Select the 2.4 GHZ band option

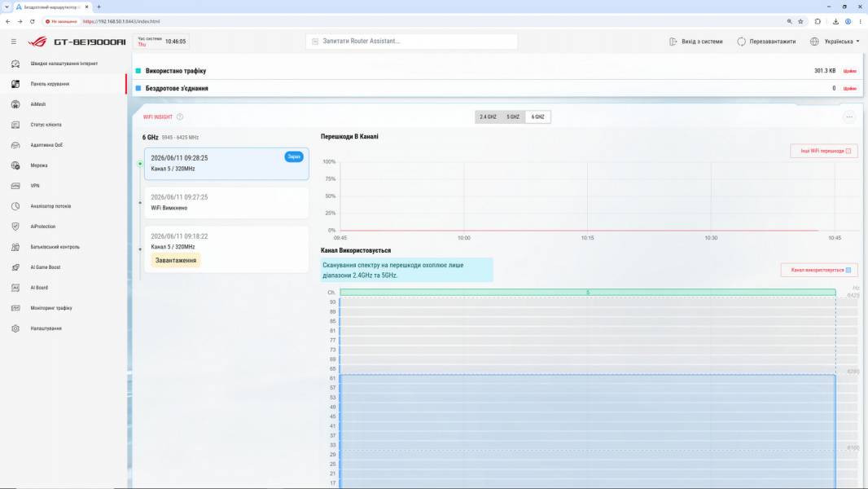(488, 117)
